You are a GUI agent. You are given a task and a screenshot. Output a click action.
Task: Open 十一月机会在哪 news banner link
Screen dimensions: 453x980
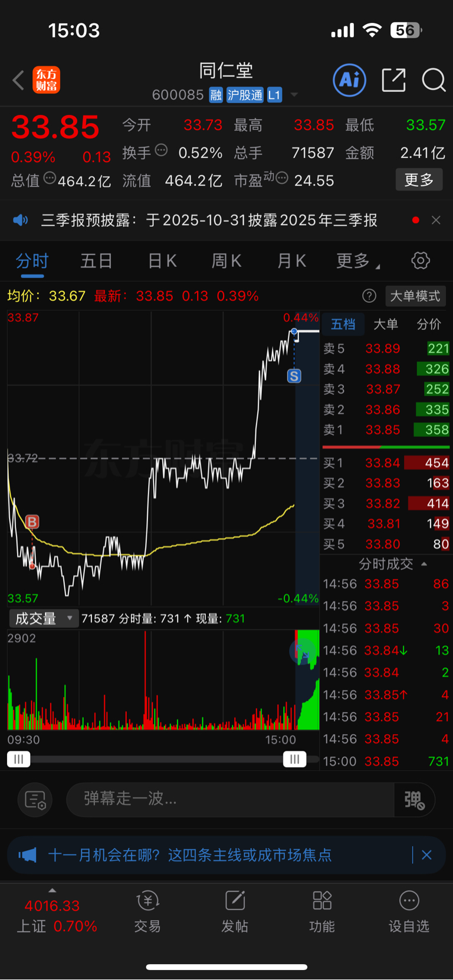189,854
